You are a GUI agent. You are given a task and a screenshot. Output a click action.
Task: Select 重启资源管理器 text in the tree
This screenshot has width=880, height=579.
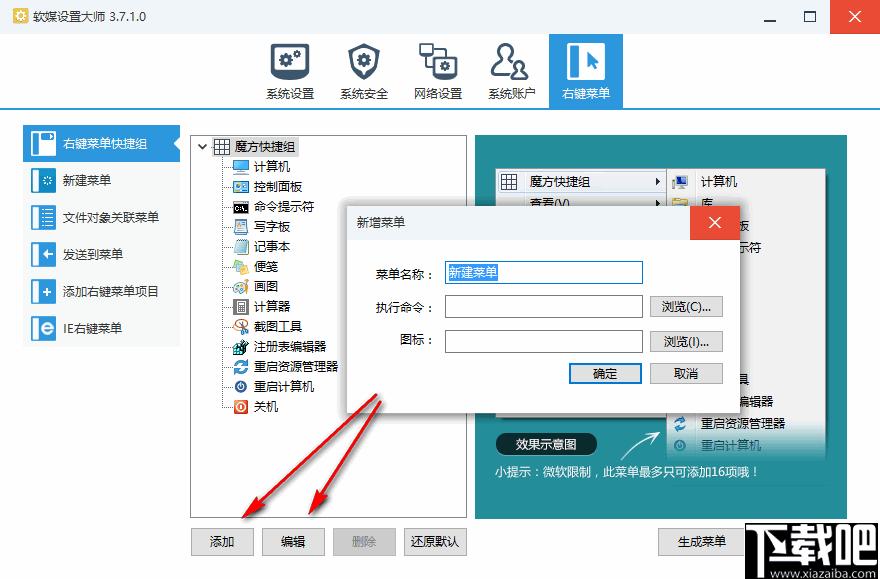click(x=296, y=367)
